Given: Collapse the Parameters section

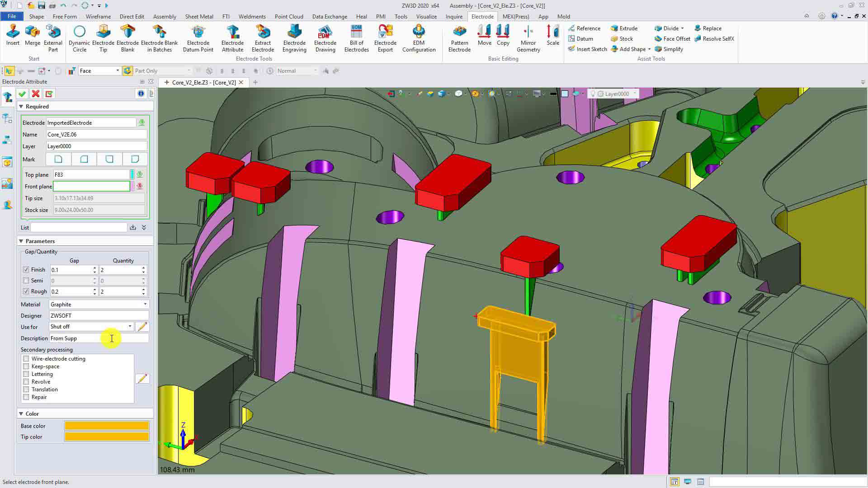Looking at the screenshot, I should point(21,241).
